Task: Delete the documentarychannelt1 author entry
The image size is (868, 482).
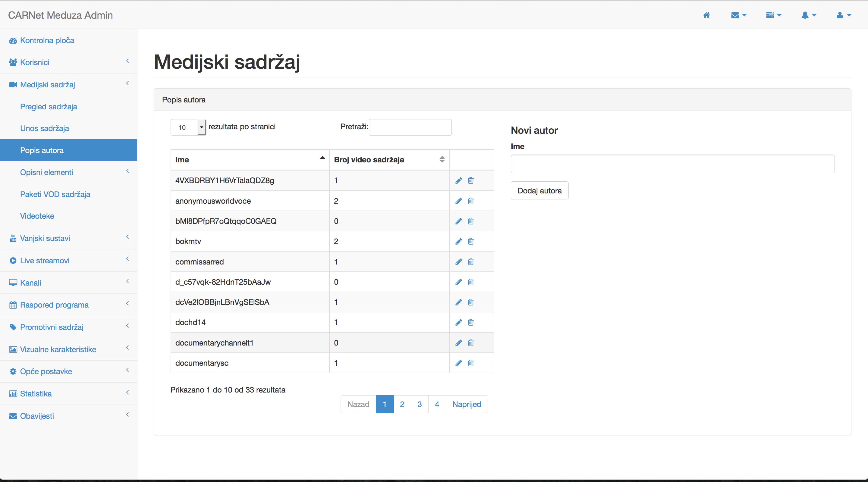Action: [471, 343]
